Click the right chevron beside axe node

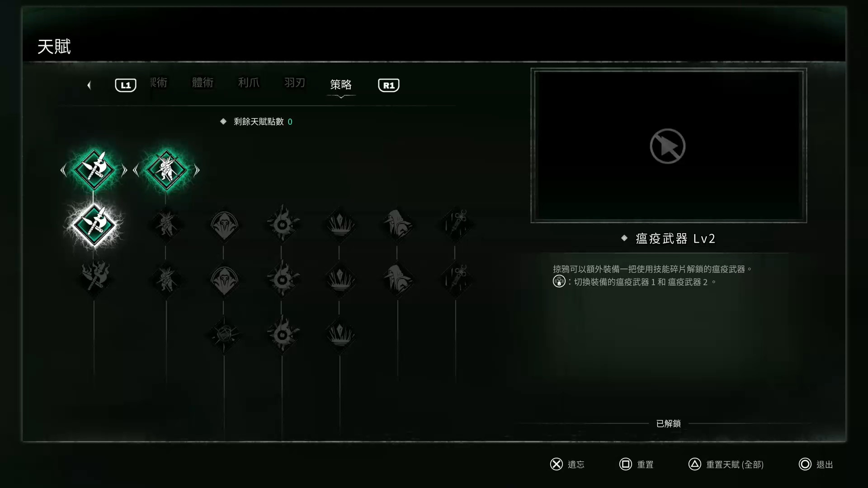coord(124,170)
